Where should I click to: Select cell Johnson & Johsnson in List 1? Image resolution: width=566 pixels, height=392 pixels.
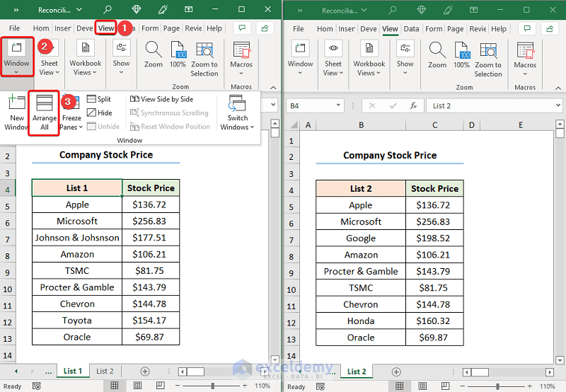pos(77,238)
